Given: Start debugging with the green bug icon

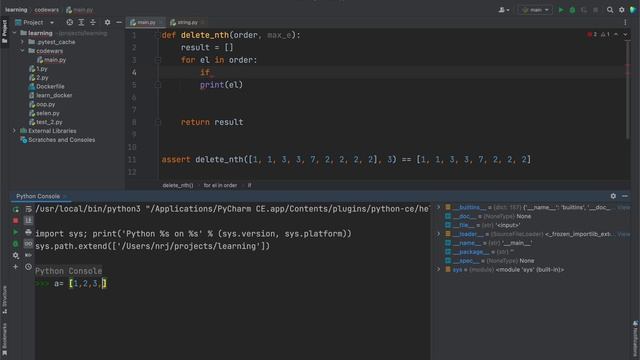Looking at the screenshot, I should (x=572, y=10).
